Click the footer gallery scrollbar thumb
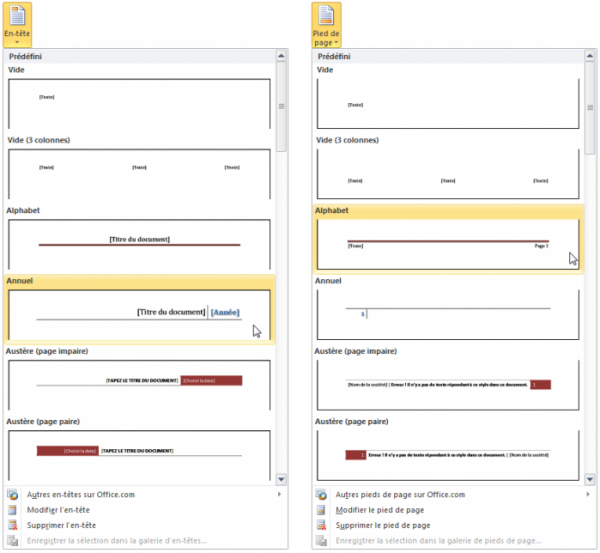Viewport: 600px width, 553px height. click(x=590, y=108)
